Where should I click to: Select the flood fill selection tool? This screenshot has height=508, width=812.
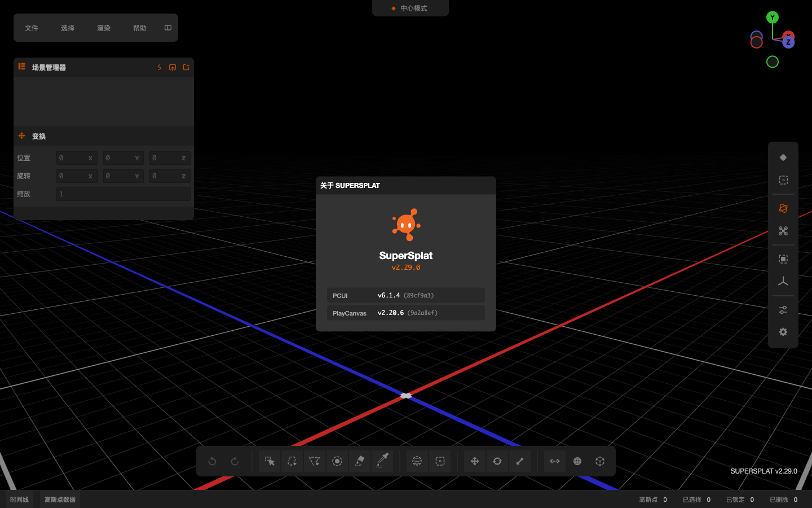(x=360, y=461)
